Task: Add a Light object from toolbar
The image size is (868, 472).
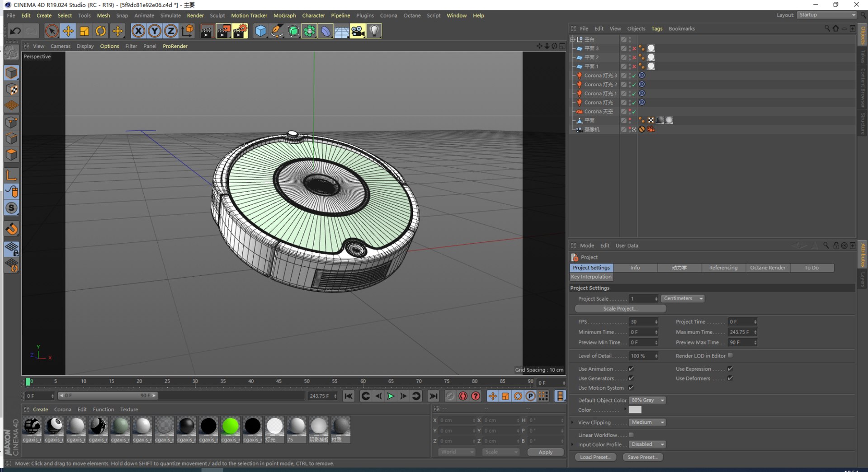Action: (x=374, y=31)
